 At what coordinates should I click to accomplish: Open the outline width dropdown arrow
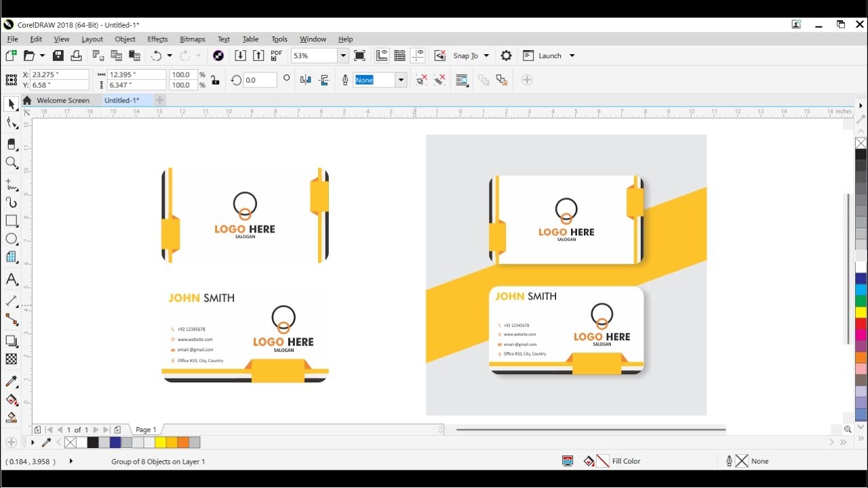point(401,80)
